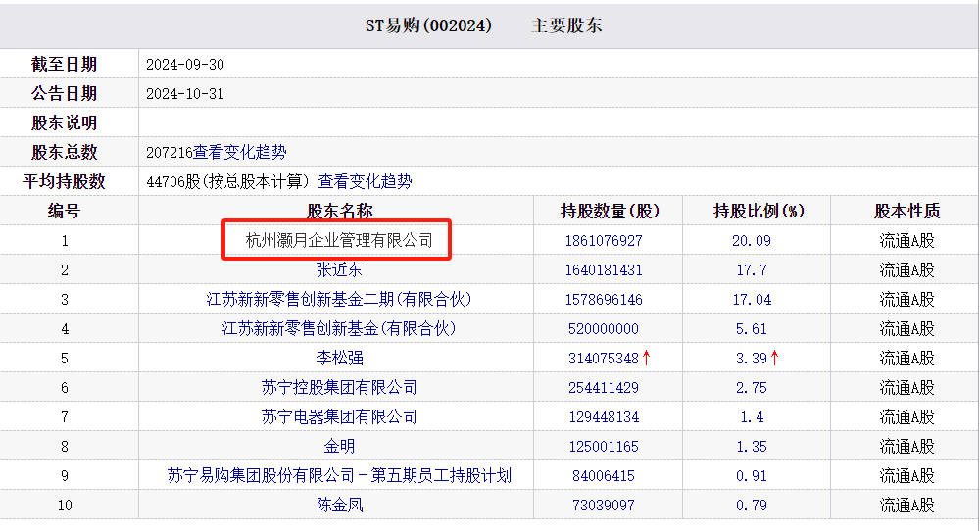This screenshot has width=980, height=531.
Task: Click the 股东说明 row label
Action: click(64, 123)
